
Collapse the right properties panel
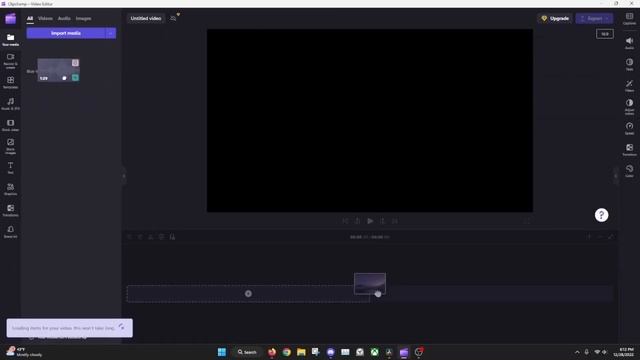point(616,176)
